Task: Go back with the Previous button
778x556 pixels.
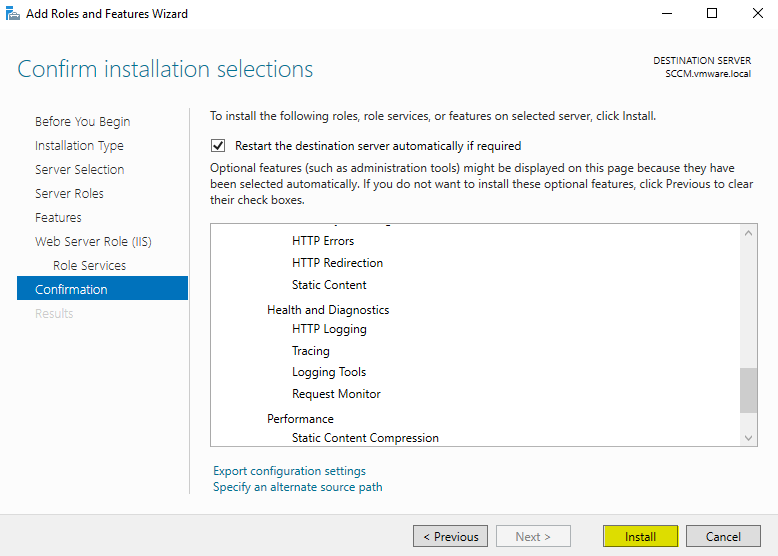Action: [450, 536]
